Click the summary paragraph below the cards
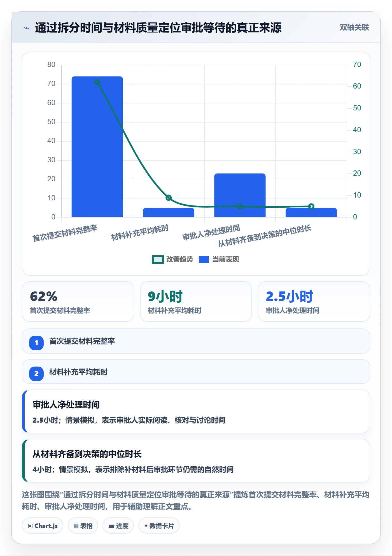 (195, 501)
